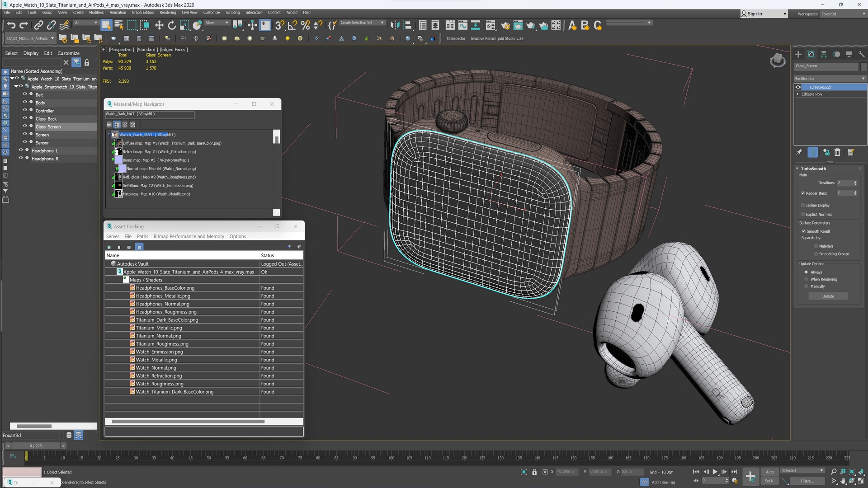Viewport: 868px width, 488px height.
Task: Collapse the TurboSmooth rollout
Action: tap(797, 169)
